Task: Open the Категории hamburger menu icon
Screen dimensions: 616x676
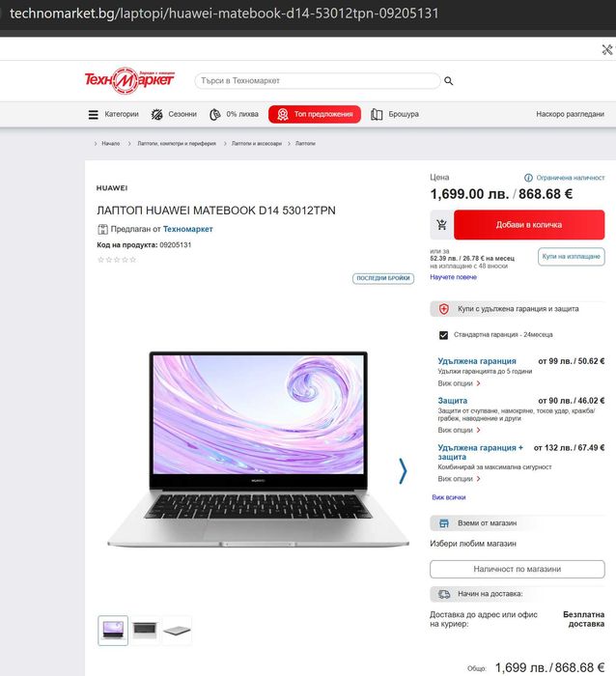Action: [93, 115]
